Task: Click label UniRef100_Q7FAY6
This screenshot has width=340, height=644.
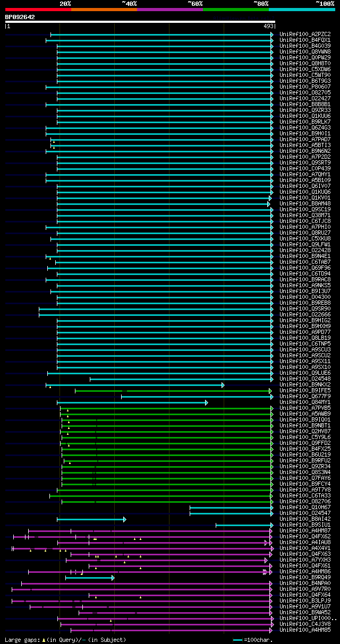Action: click(x=305, y=478)
